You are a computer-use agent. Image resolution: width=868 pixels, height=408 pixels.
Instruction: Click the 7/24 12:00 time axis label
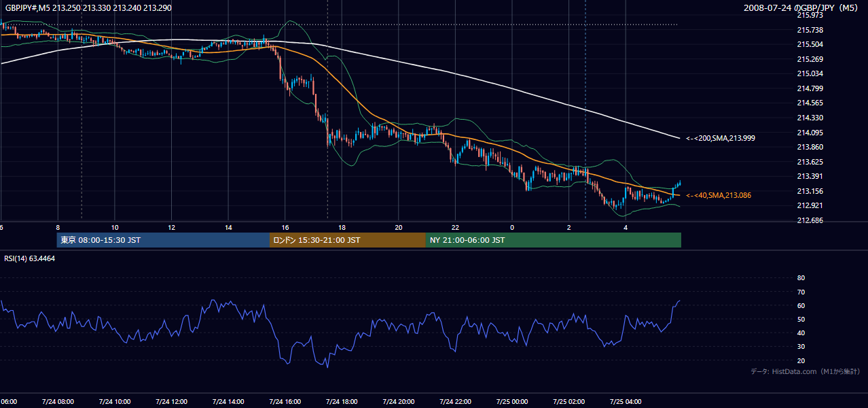pyautogui.click(x=171, y=401)
